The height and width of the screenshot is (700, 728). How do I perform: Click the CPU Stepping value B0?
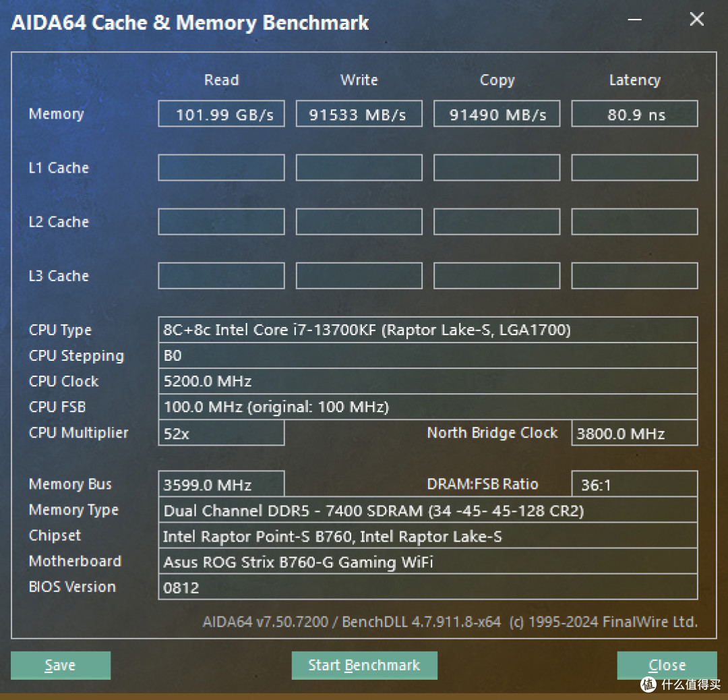pos(427,356)
